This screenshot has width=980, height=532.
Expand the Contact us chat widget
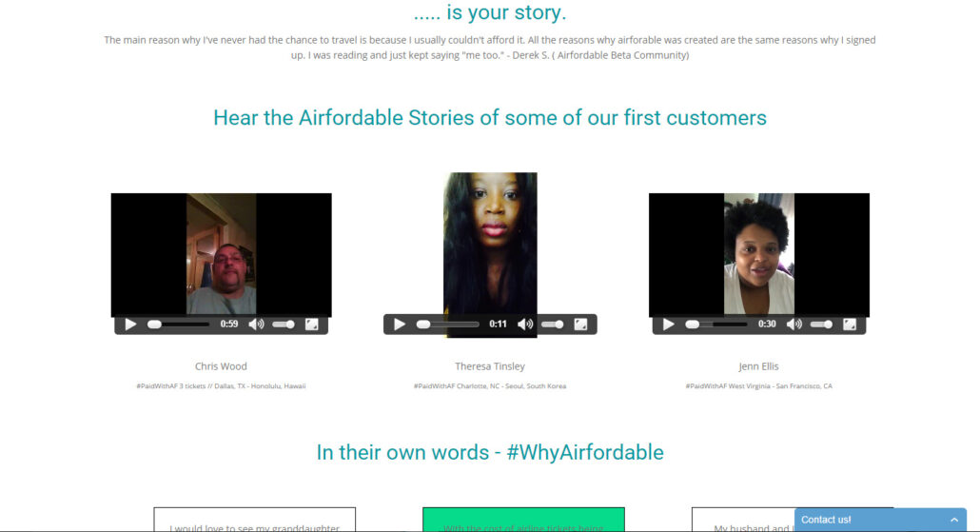881,520
